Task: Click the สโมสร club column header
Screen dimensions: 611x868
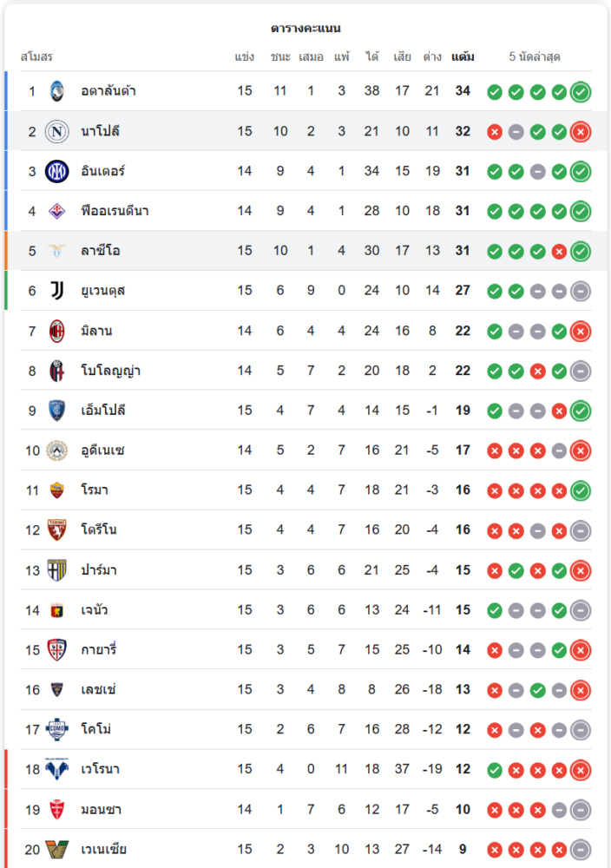Action: pyautogui.click(x=36, y=57)
